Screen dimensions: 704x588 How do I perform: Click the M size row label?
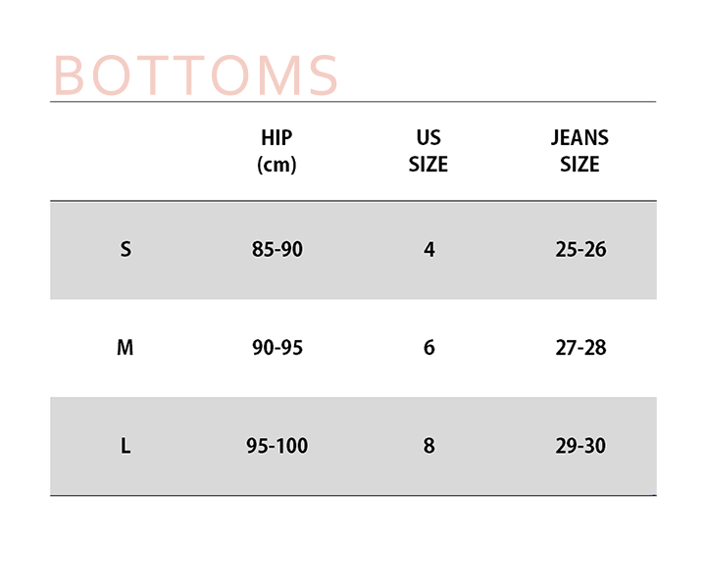[125, 348]
